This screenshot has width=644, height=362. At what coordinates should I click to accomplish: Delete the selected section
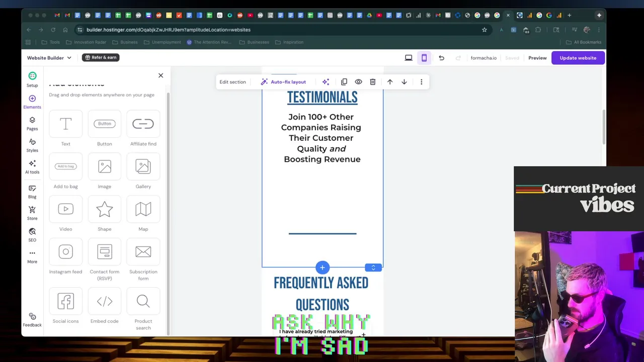(x=373, y=82)
